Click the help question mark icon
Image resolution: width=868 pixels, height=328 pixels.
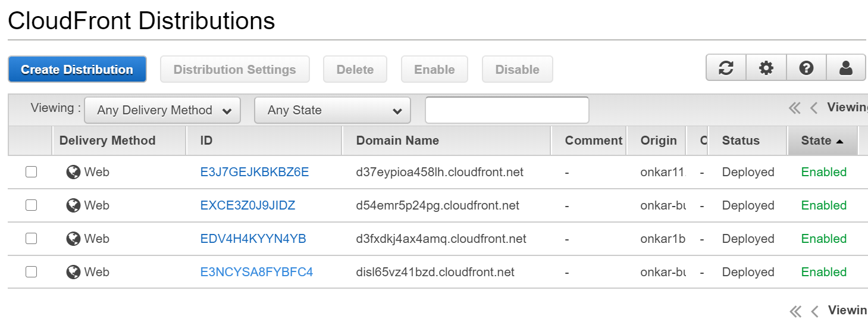point(806,68)
